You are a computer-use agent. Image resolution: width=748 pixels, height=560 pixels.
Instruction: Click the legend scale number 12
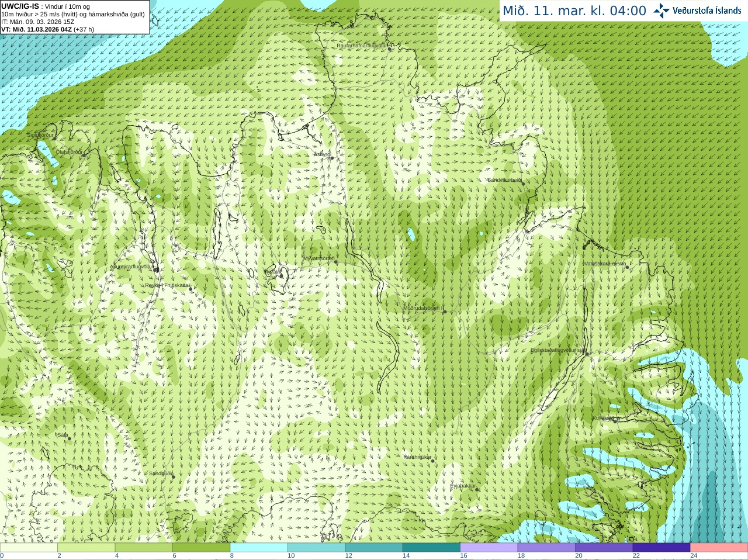pyautogui.click(x=348, y=556)
